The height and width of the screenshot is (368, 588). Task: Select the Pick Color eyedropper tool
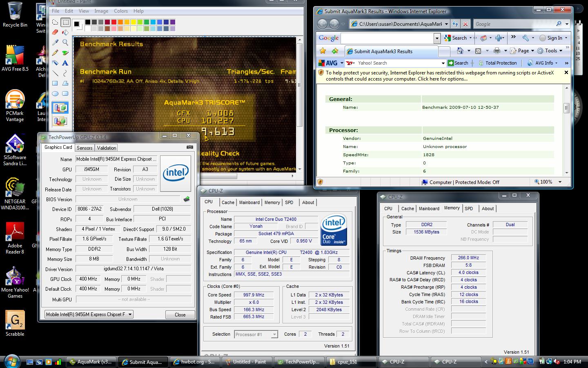tap(55, 43)
